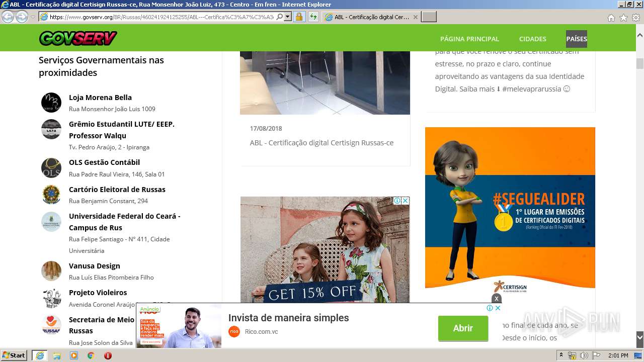The height and width of the screenshot is (362, 644).
Task: Close the GET 15% OFF ad
Action: [x=405, y=201]
